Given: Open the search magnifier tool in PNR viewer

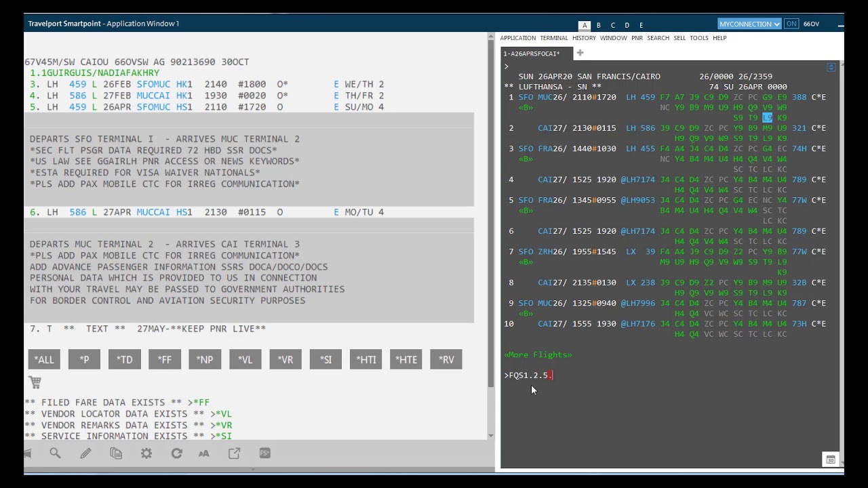Looking at the screenshot, I should 55,453.
